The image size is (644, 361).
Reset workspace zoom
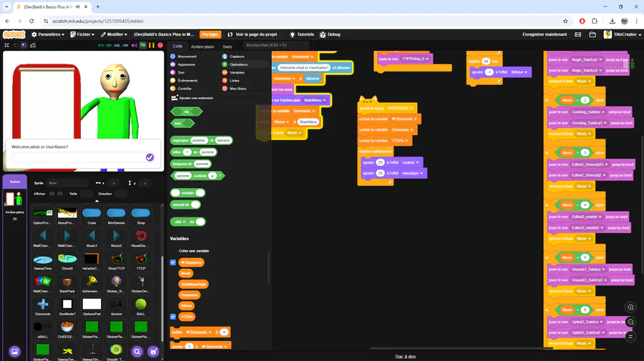point(630,337)
